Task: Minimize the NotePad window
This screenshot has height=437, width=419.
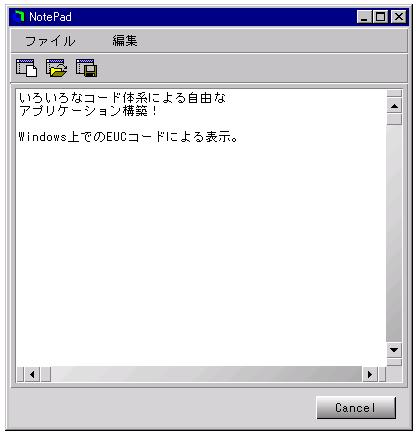Action: [364, 16]
